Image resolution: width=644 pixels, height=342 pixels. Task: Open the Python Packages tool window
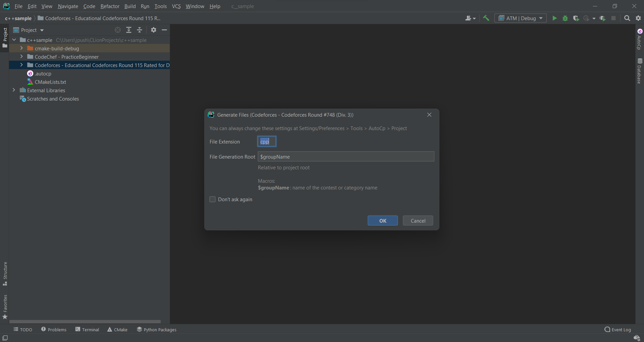click(x=156, y=330)
